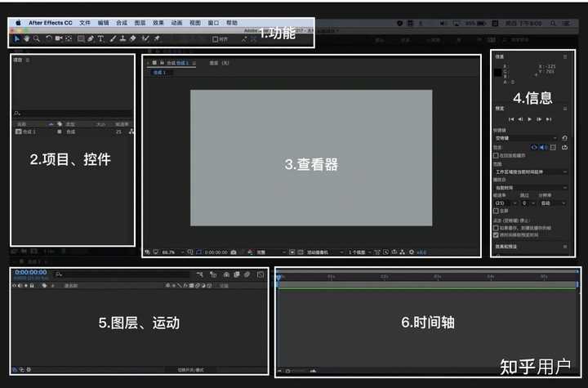Click the Apple menu icon

tap(18, 23)
